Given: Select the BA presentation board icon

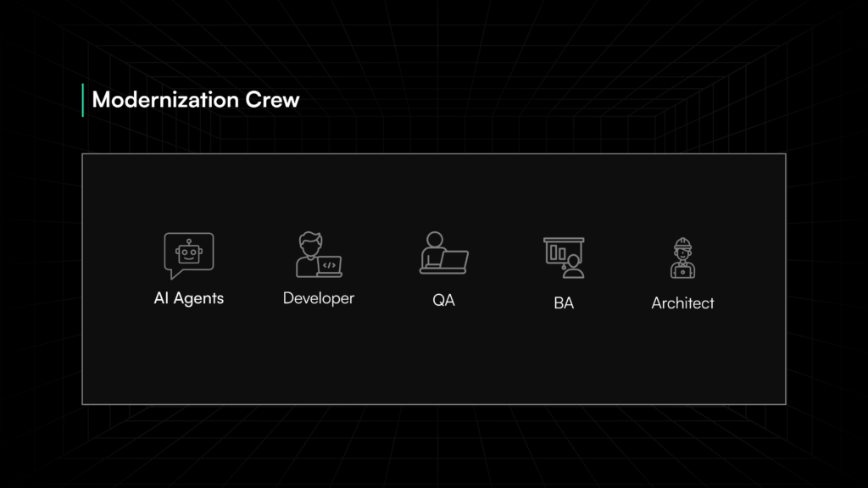Looking at the screenshot, I should (564, 257).
